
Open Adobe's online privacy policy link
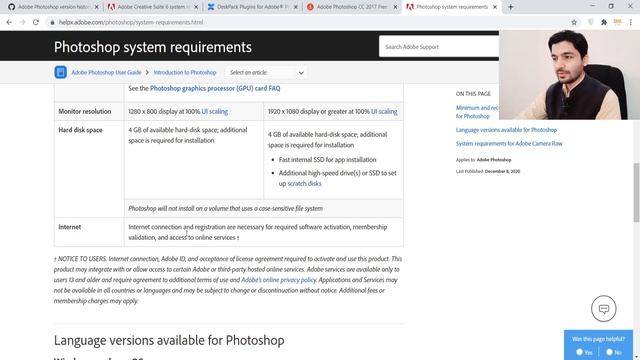279,280
